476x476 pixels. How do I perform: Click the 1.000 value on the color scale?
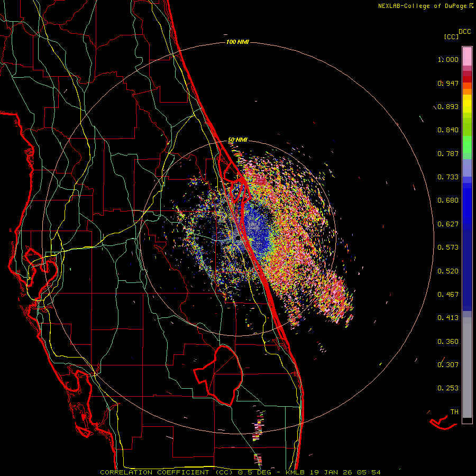pos(448,59)
